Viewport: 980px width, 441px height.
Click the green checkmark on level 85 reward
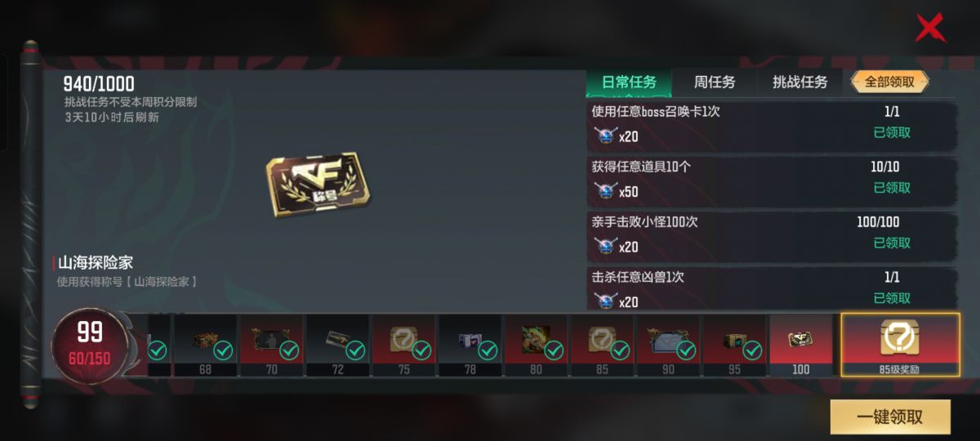[620, 350]
